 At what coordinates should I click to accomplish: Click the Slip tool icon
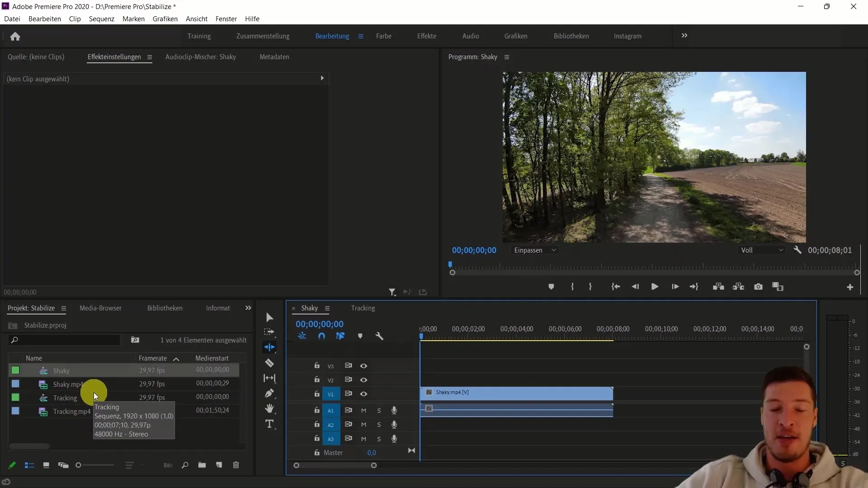click(x=269, y=378)
